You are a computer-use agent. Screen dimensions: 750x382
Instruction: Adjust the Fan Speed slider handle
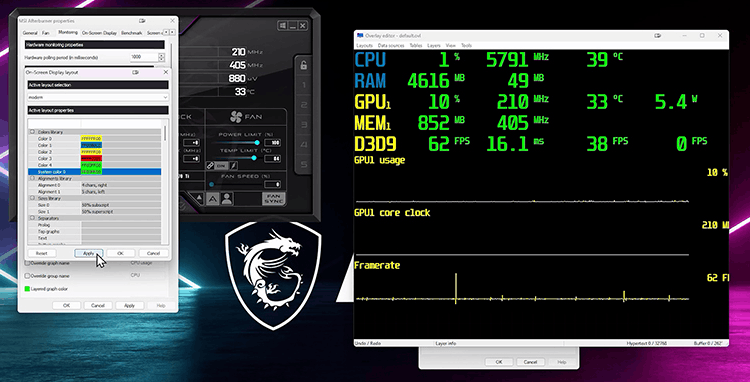pos(211,184)
